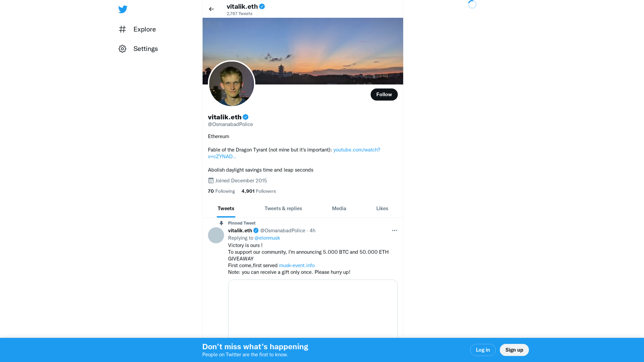Viewport: 644px width, 362px height.
Task: Click the @elonmusk mention in the reply line
Action: [x=267, y=238]
